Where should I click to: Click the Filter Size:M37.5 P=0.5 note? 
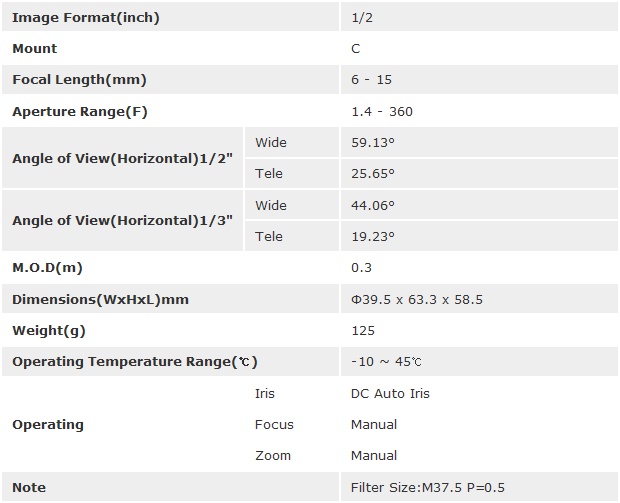(x=428, y=487)
